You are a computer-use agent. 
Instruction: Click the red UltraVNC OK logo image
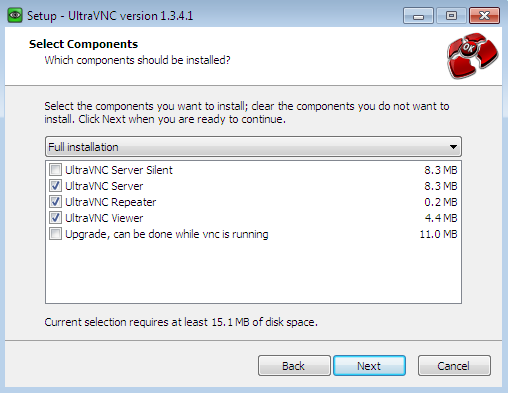click(472, 56)
